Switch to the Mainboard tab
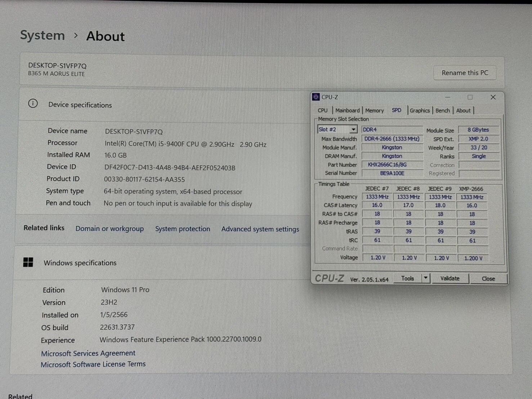The image size is (532, 399). (x=347, y=111)
